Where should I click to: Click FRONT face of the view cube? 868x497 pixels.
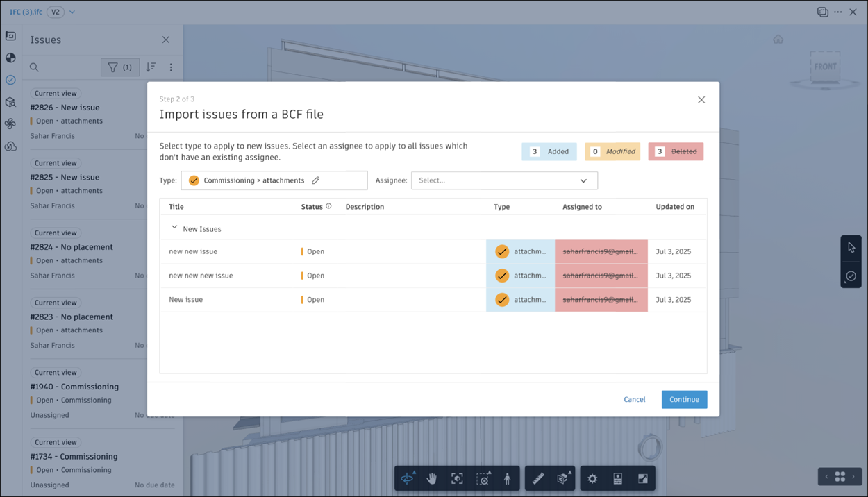[x=825, y=67]
